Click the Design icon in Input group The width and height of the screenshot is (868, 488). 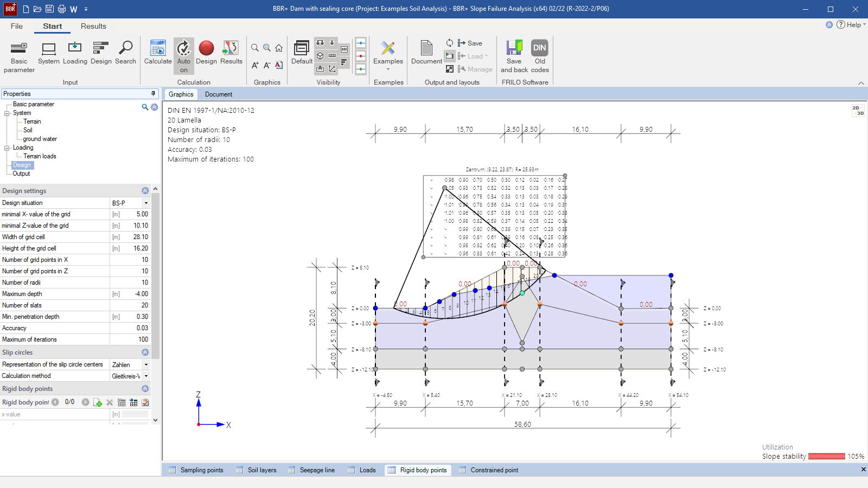click(x=101, y=53)
